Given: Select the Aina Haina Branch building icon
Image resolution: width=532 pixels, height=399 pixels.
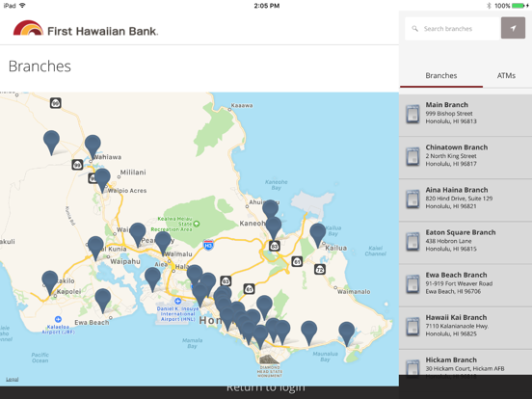Looking at the screenshot, I should (x=412, y=199).
